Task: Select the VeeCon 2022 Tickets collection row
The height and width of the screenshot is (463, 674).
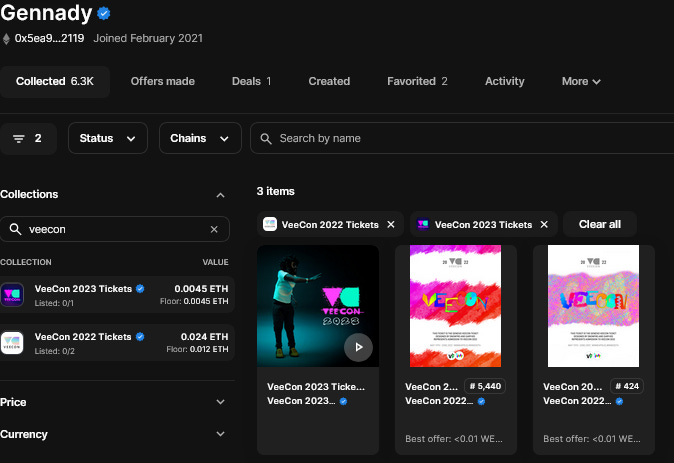Action: (117, 343)
